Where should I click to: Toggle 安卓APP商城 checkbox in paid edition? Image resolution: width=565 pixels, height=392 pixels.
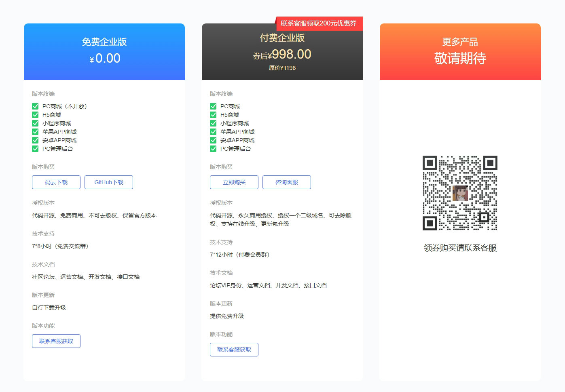213,140
